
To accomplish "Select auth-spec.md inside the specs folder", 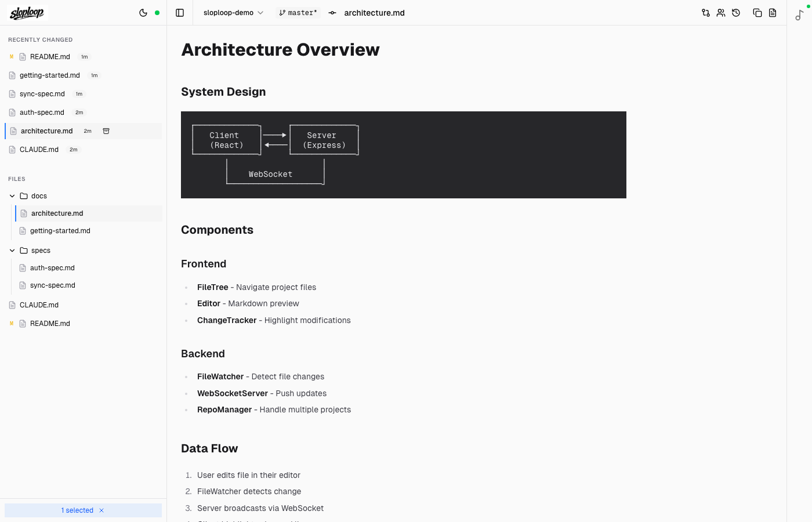I will pyautogui.click(x=52, y=267).
